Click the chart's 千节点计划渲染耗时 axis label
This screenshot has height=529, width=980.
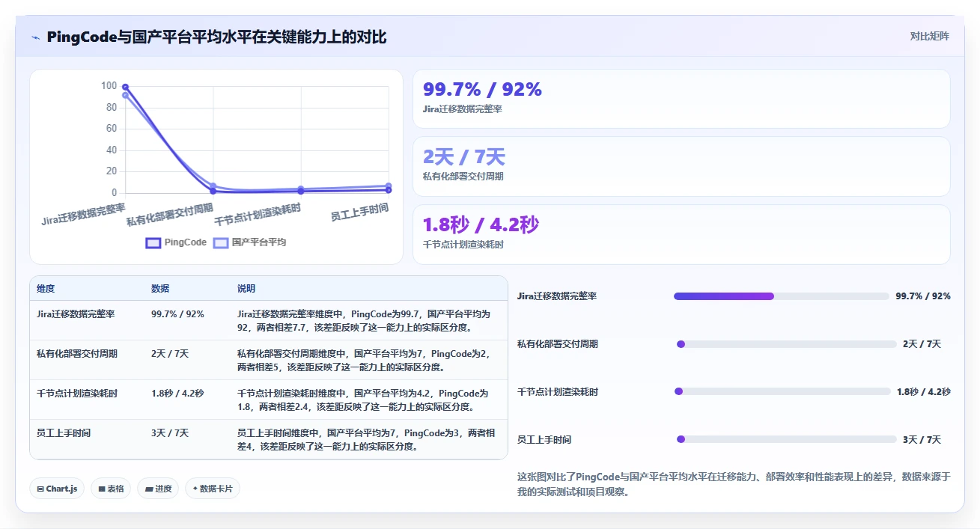click(x=258, y=215)
